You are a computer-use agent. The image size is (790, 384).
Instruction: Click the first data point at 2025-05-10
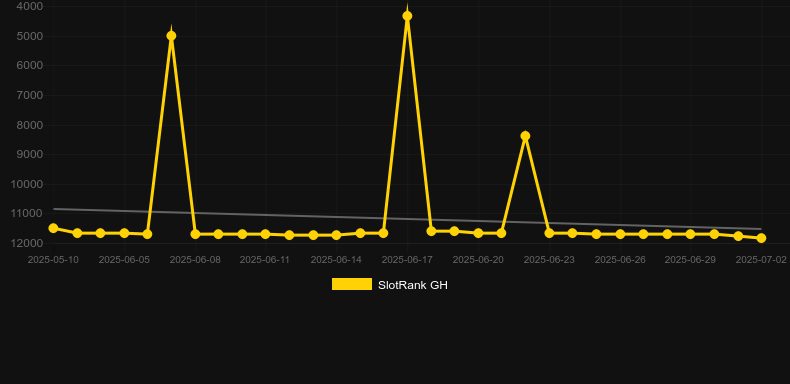pos(53,228)
